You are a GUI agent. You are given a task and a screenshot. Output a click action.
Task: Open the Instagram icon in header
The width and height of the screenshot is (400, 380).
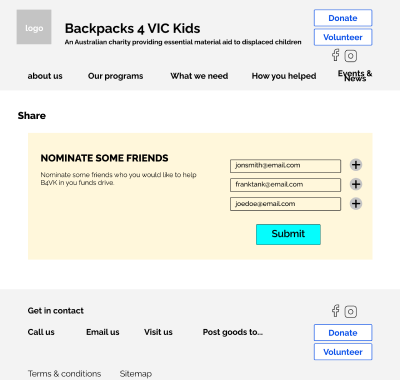[351, 56]
